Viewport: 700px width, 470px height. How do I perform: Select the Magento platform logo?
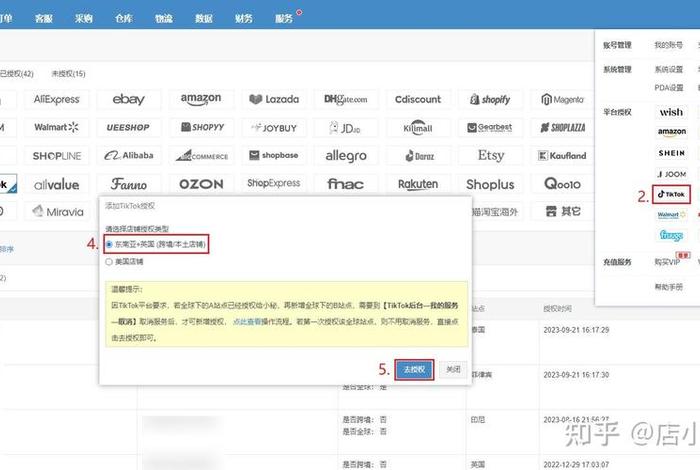pyautogui.click(x=562, y=100)
